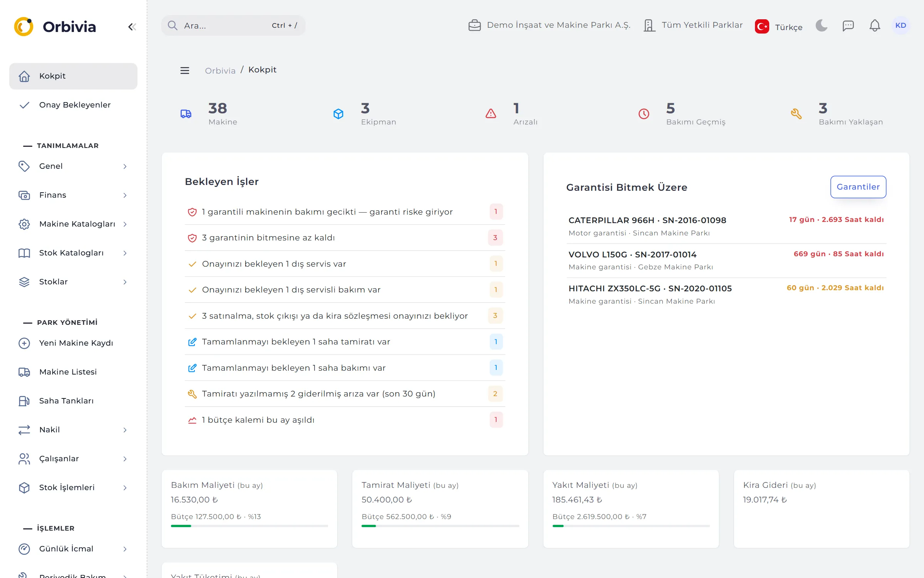Screen dimensions: 924x578
Task: Click the briefcase icon next to company name
Action: click(x=474, y=25)
